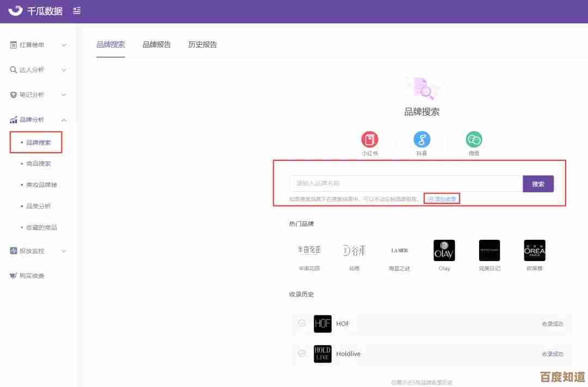Viewport: 588px width, 387px height.
Task: Click the brand name search input field
Action: [x=406, y=184]
